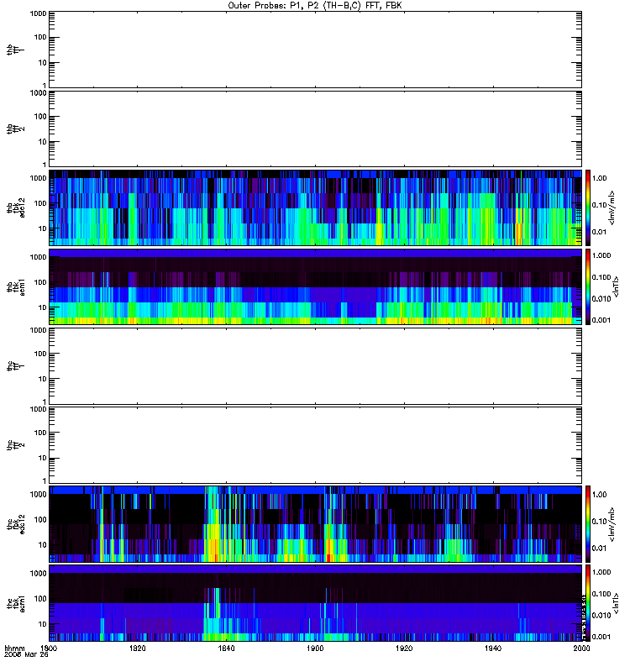The image size is (630, 672).
Task: Click the '1940' time axis label
Action: pos(493,648)
